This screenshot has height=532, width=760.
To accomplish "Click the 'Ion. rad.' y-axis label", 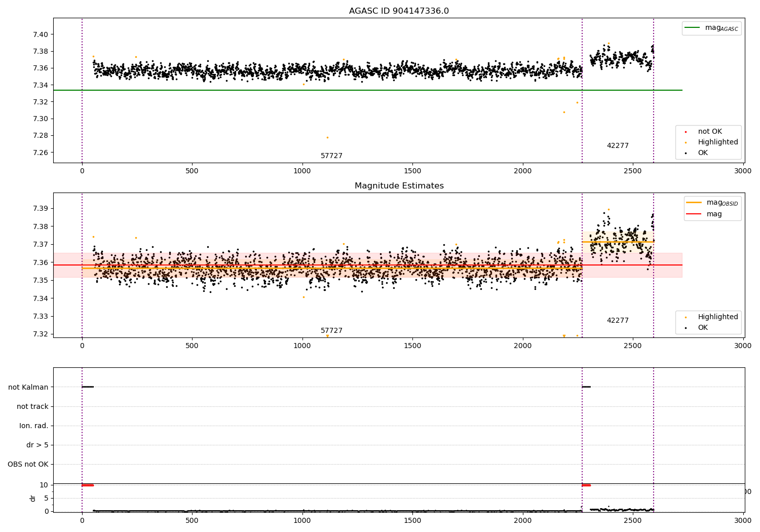I will click(x=34, y=426).
